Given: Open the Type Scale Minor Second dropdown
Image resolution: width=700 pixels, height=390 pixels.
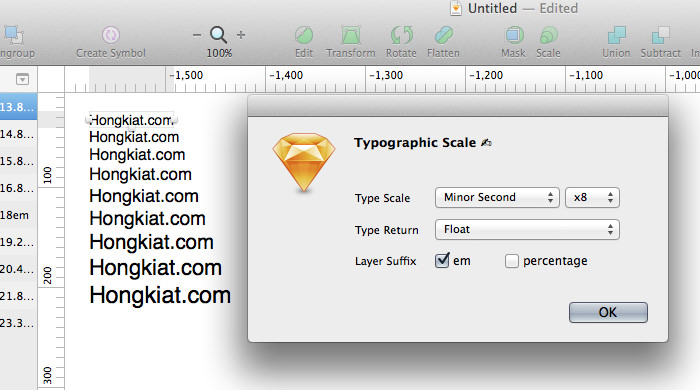Looking at the screenshot, I should coord(497,197).
